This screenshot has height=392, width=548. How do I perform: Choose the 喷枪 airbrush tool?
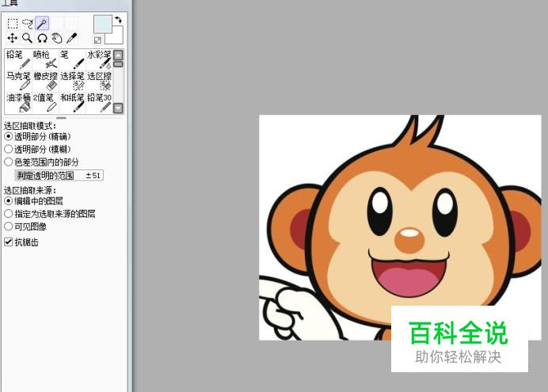click(46, 59)
